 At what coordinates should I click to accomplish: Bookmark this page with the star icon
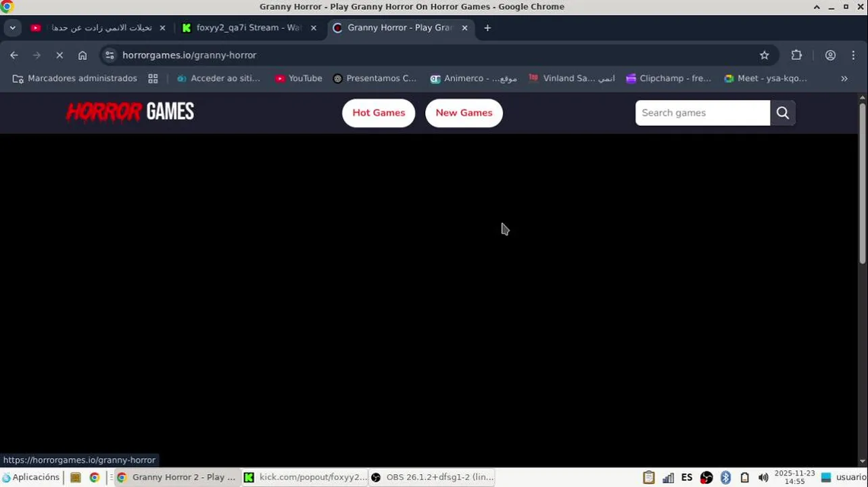click(x=765, y=55)
